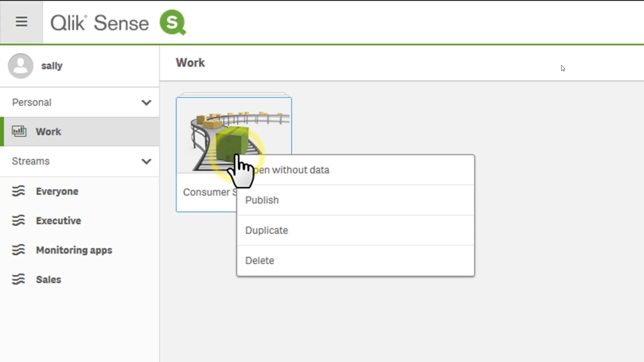Click the green Qlik Sense logo icon

pos(173,22)
